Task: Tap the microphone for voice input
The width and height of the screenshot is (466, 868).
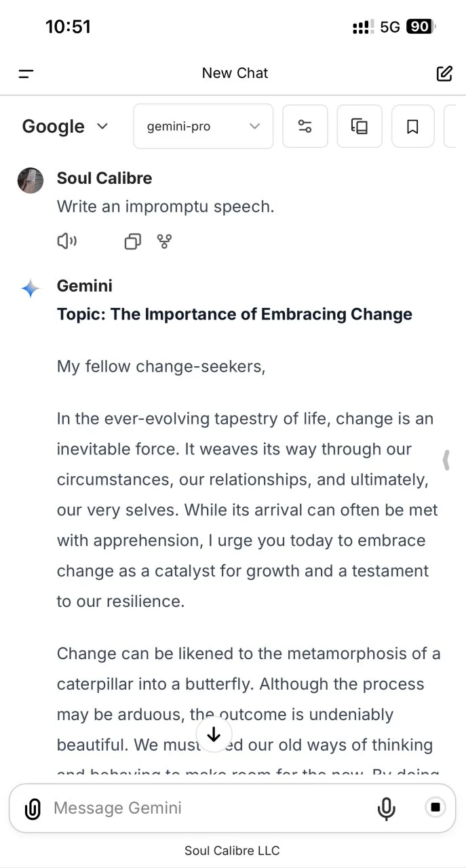Action: coord(386,808)
